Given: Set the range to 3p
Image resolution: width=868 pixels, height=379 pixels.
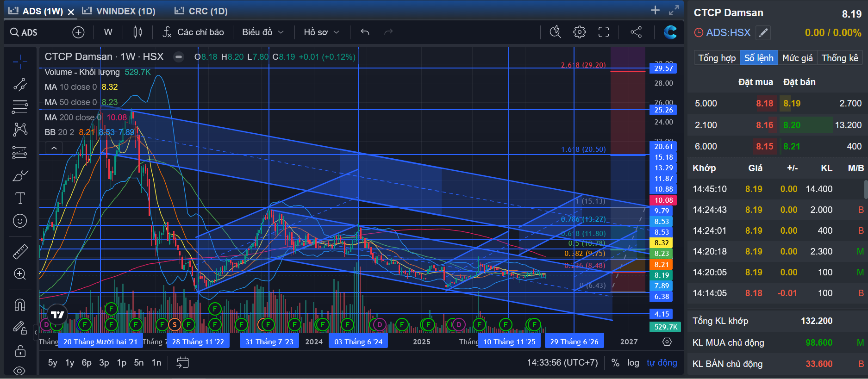Looking at the screenshot, I should click(x=104, y=363).
